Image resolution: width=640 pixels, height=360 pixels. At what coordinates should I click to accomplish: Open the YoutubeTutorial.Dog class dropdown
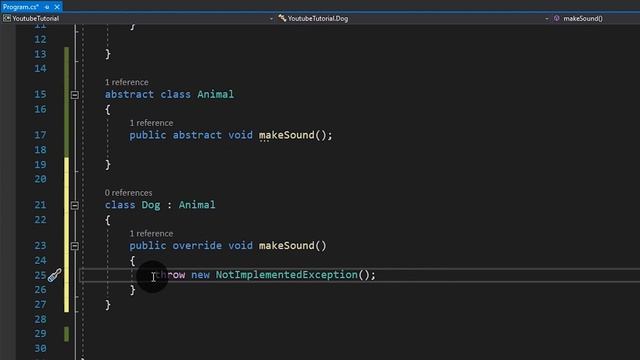[x=547, y=18]
